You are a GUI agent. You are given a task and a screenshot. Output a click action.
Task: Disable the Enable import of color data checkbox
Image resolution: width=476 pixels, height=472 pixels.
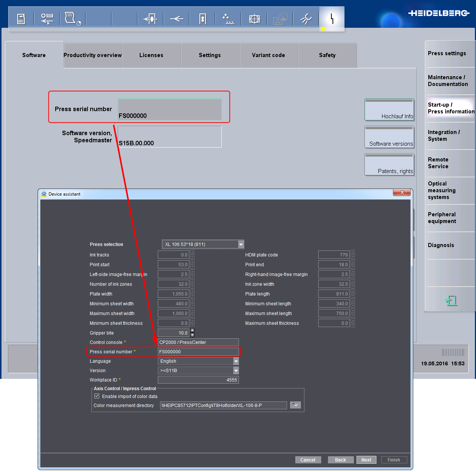tap(97, 396)
